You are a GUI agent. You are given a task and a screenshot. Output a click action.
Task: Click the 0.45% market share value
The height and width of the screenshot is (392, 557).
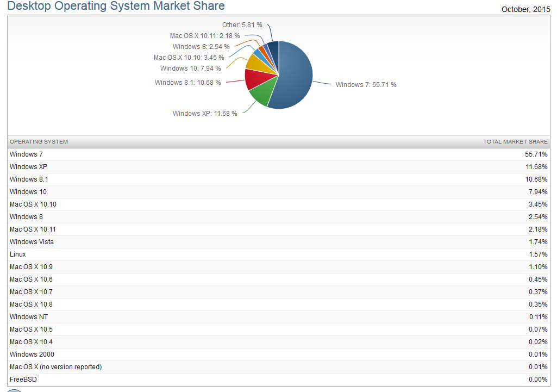pyautogui.click(x=538, y=279)
